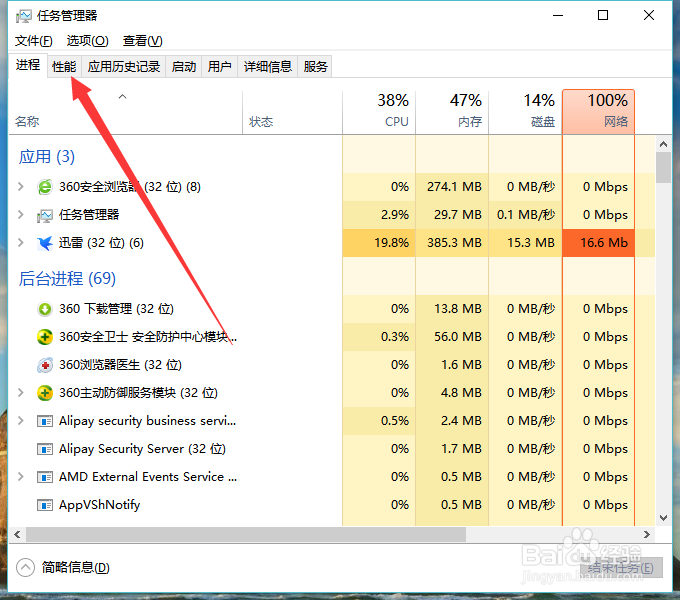Select the AppVShNotify process name
The height and width of the screenshot is (600, 680).
(100, 505)
